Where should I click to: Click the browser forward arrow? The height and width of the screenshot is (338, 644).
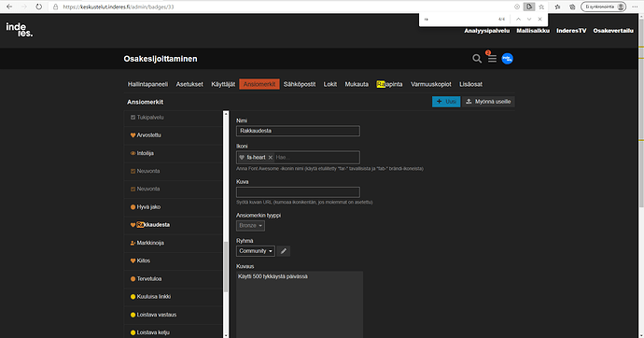[24, 7]
